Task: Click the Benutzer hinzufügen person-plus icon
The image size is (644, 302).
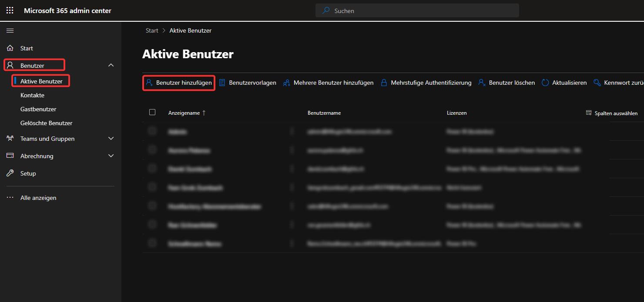Action: click(149, 83)
